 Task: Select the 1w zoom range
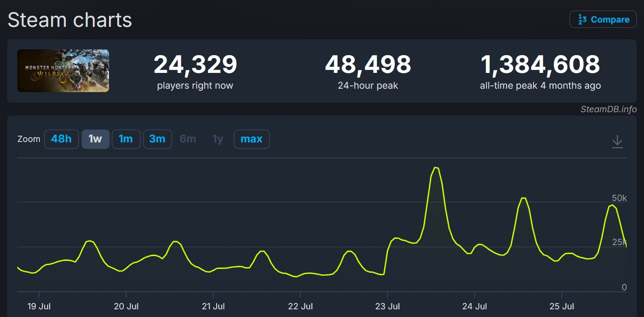point(96,139)
